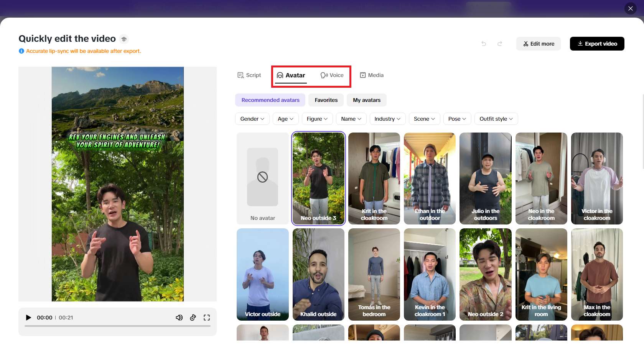The height and width of the screenshot is (344, 644).
Task: Open the Voice tab
Action: (x=332, y=75)
